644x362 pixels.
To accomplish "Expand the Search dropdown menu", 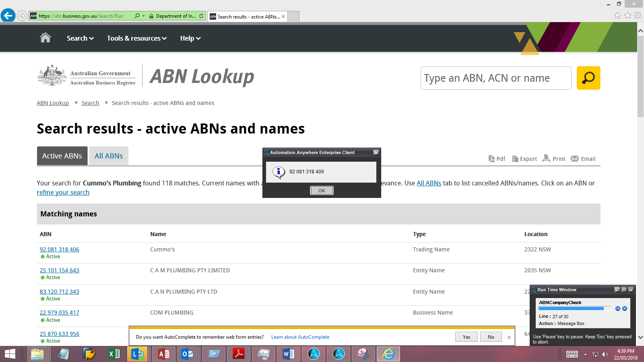I will coord(80,38).
